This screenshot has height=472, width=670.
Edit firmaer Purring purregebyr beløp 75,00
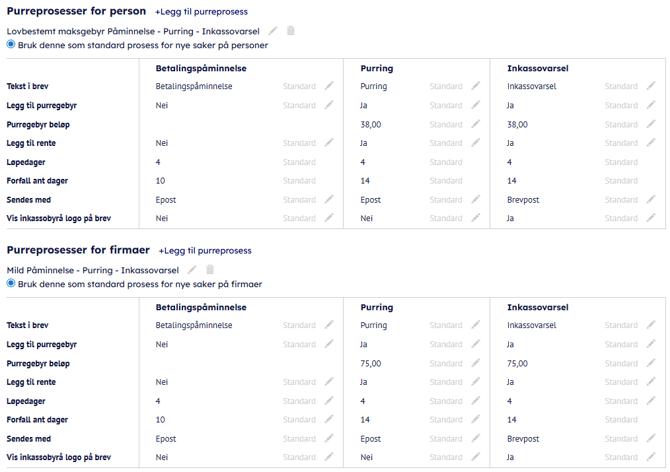pyautogui.click(x=476, y=363)
